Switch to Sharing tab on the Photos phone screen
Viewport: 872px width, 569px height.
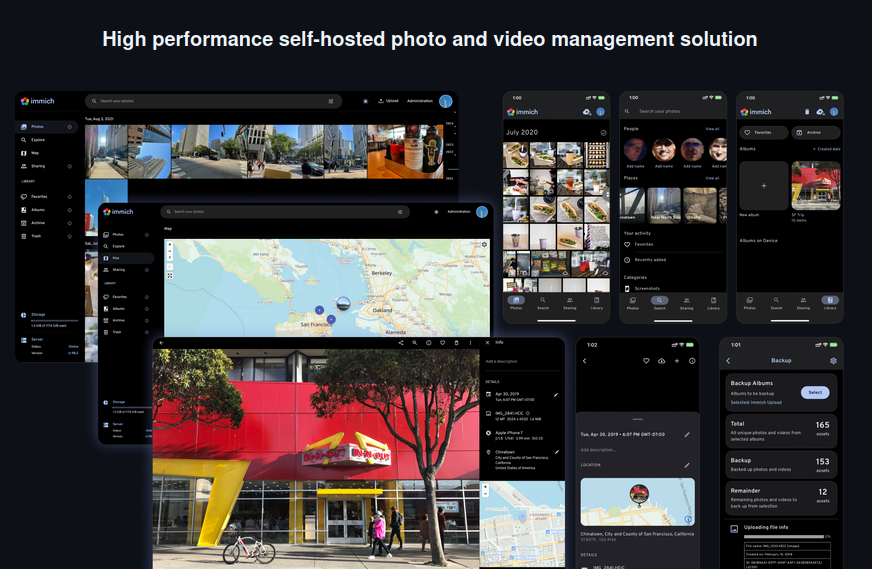point(569,303)
